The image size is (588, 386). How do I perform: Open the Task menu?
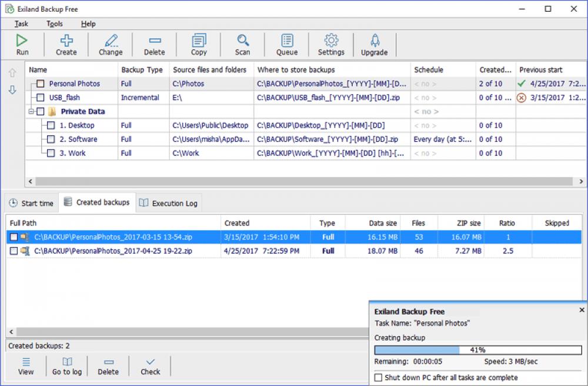[x=21, y=24]
